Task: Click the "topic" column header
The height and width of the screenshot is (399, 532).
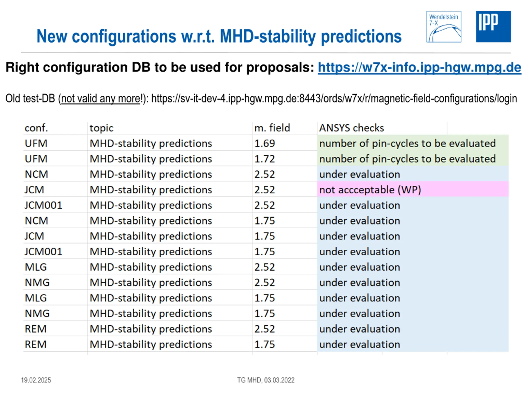Action: click(101, 128)
